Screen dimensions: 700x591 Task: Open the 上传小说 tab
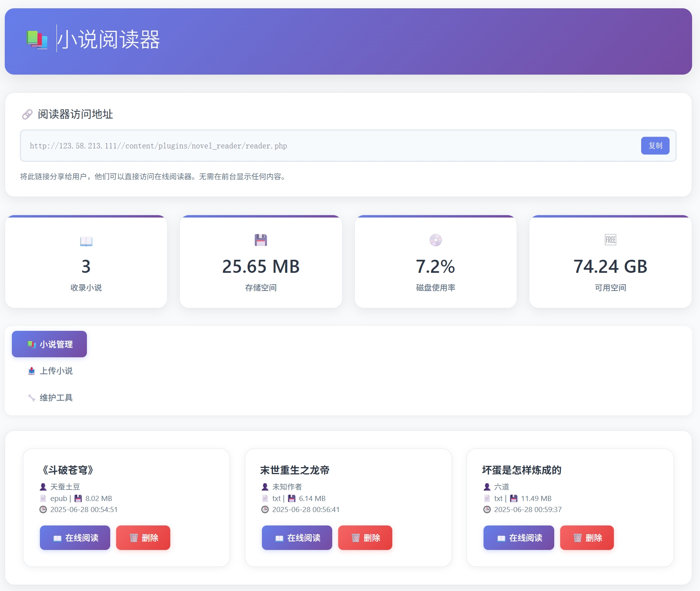[x=50, y=371]
